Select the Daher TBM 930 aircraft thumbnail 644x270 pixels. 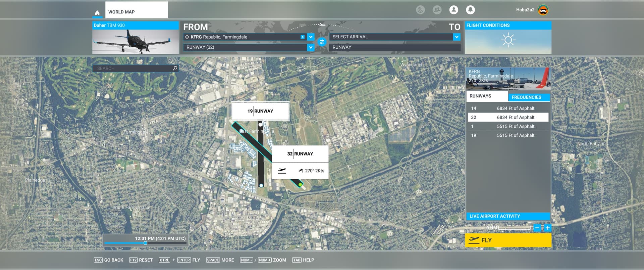pyautogui.click(x=136, y=42)
